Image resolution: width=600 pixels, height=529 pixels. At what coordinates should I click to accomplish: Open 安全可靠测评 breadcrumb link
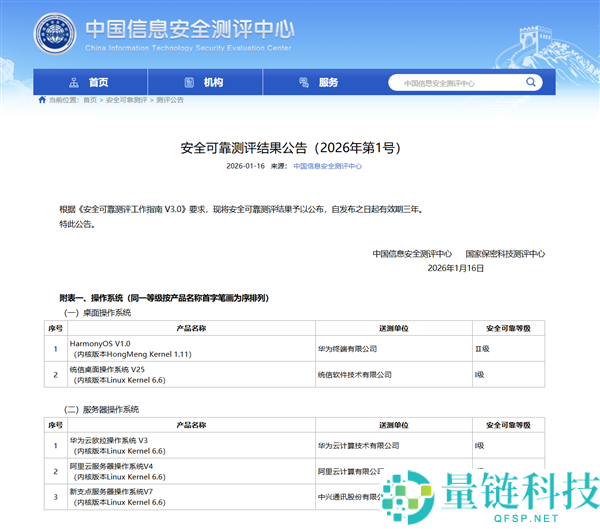(126, 100)
